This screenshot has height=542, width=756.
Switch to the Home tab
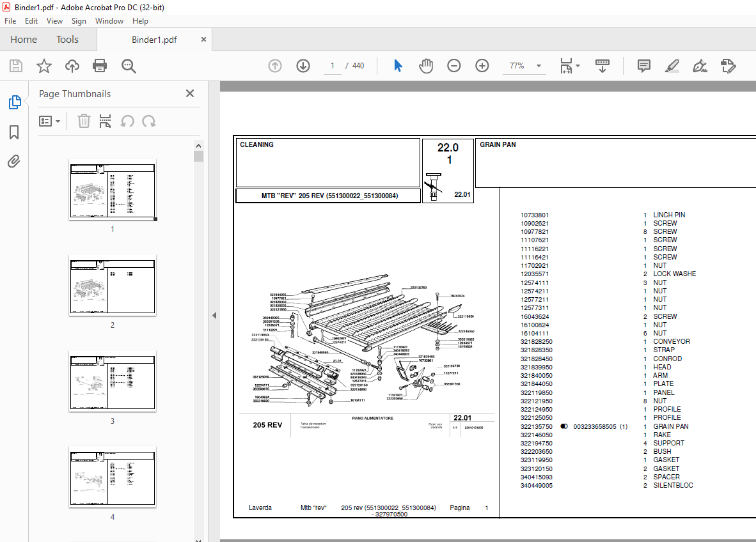(x=24, y=40)
